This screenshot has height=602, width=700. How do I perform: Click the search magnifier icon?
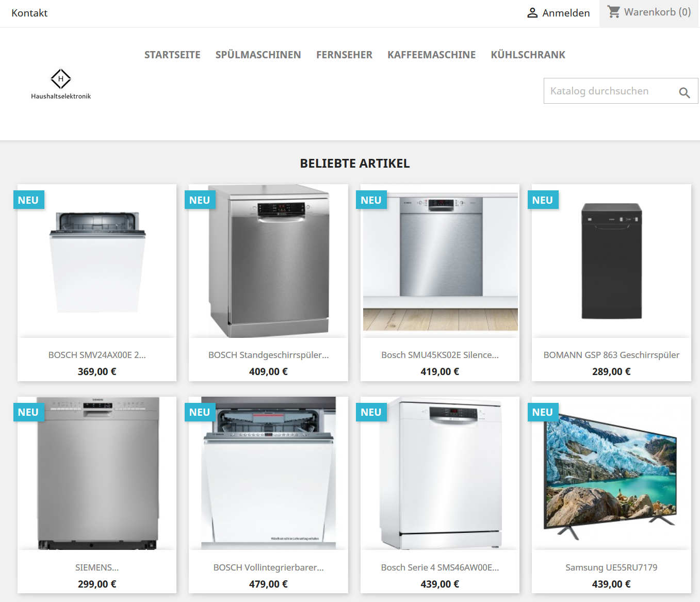(684, 92)
